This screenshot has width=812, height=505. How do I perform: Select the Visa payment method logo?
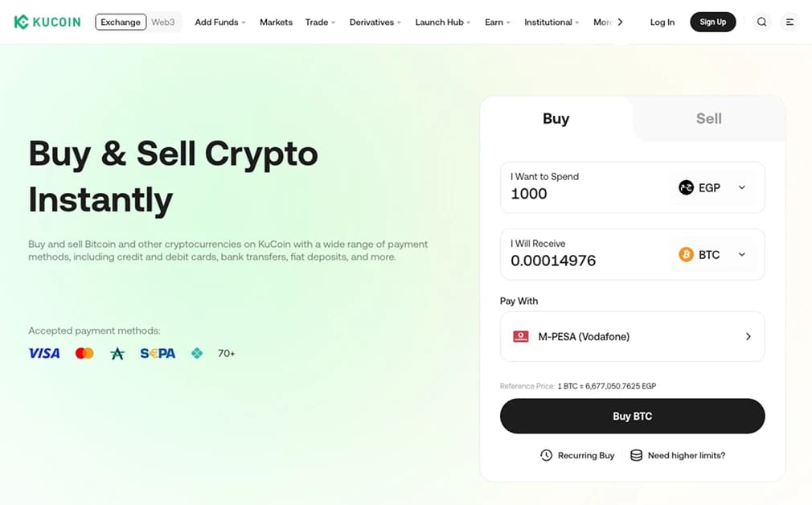pos(43,353)
